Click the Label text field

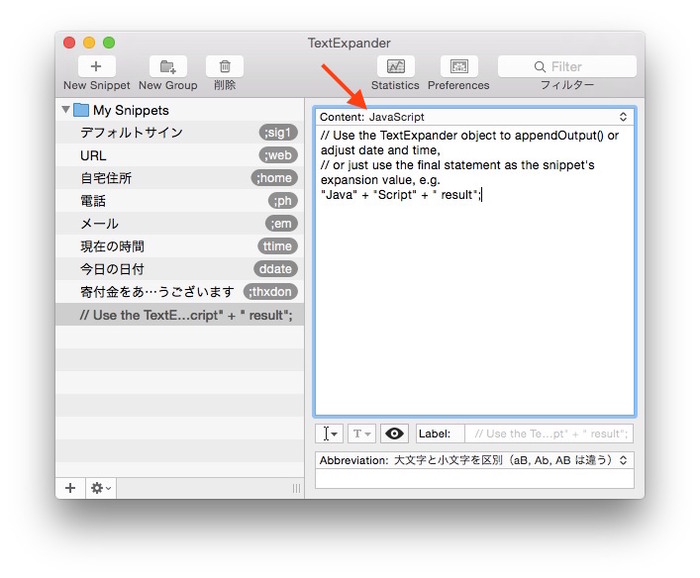pos(549,433)
